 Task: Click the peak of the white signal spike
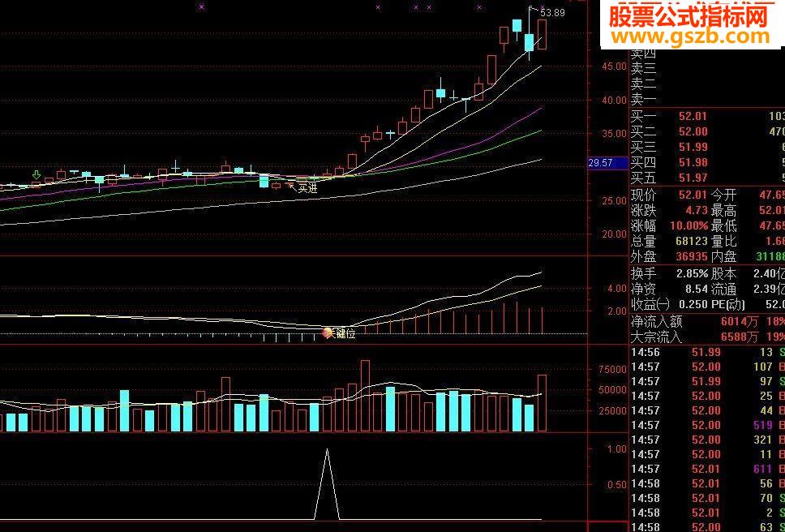tap(328, 449)
